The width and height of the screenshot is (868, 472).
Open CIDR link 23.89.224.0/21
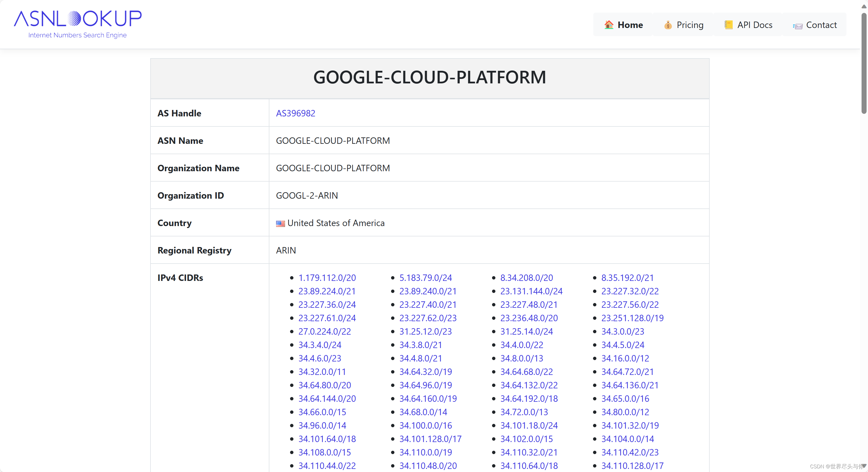(x=327, y=291)
